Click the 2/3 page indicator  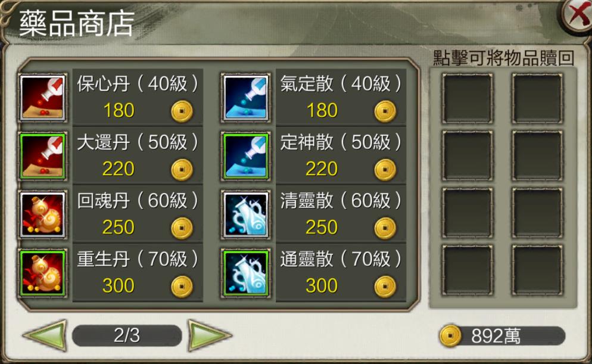127,335
